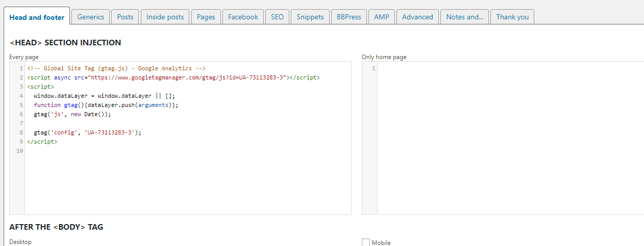644x246 pixels.
Task: Select the BBPress tab
Action: (349, 17)
